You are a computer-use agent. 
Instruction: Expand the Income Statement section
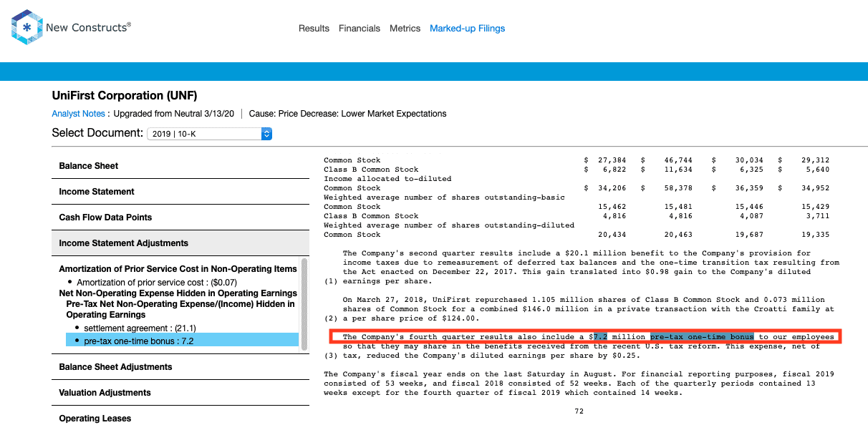180,192
